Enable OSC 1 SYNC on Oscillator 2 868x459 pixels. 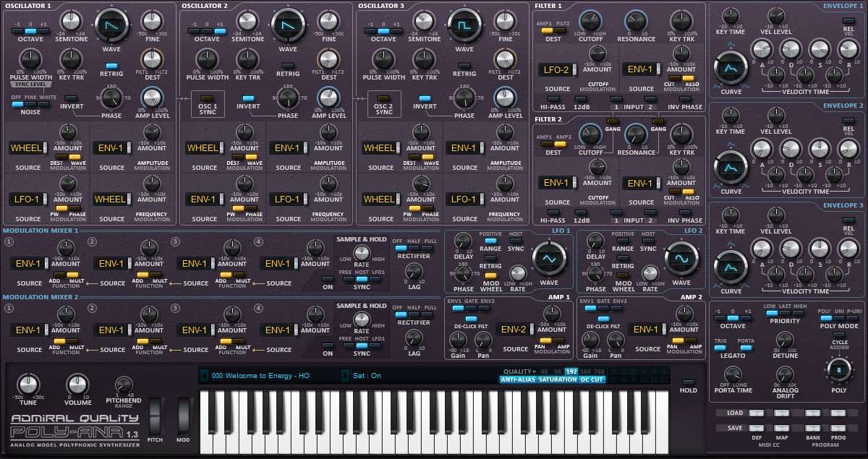click(208, 98)
